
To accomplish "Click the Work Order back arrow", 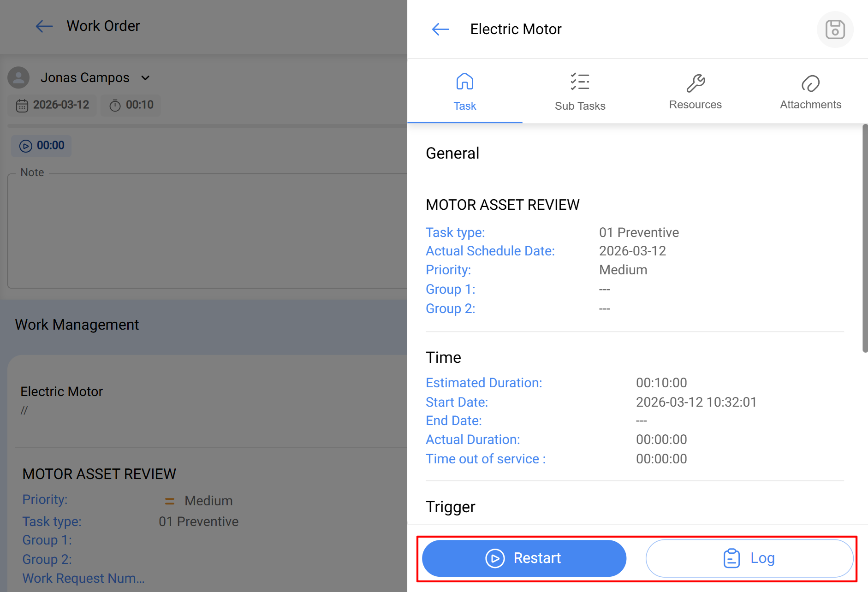I will click(44, 26).
